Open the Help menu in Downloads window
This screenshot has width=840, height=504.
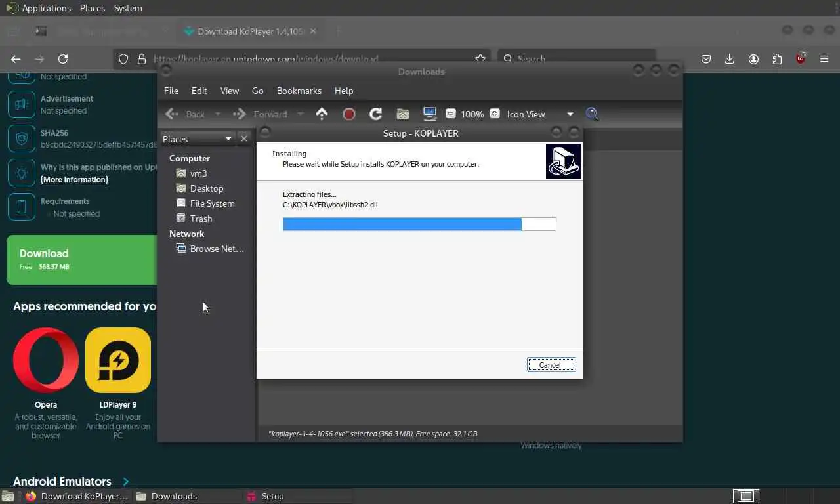coord(344,91)
